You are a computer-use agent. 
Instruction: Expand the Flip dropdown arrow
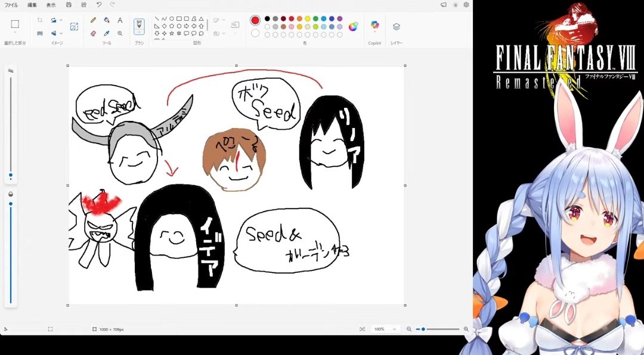click(x=61, y=33)
